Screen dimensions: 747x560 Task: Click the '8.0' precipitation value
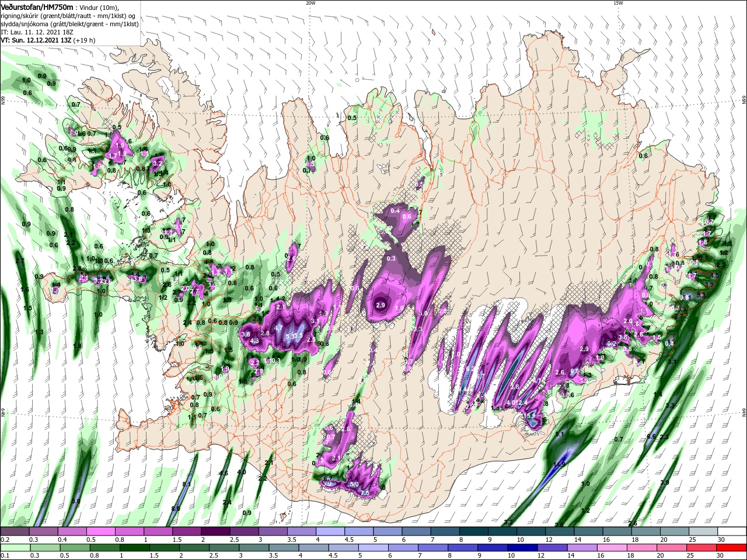tap(176, 509)
